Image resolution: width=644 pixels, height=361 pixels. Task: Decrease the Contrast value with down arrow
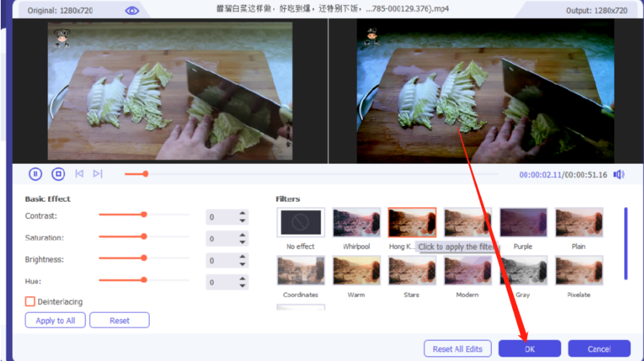(242, 221)
